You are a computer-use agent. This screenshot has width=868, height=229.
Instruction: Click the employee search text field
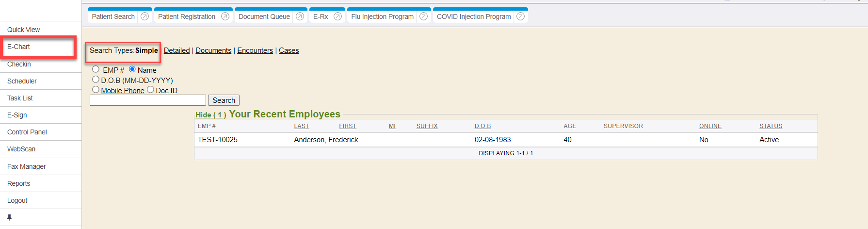(x=148, y=100)
